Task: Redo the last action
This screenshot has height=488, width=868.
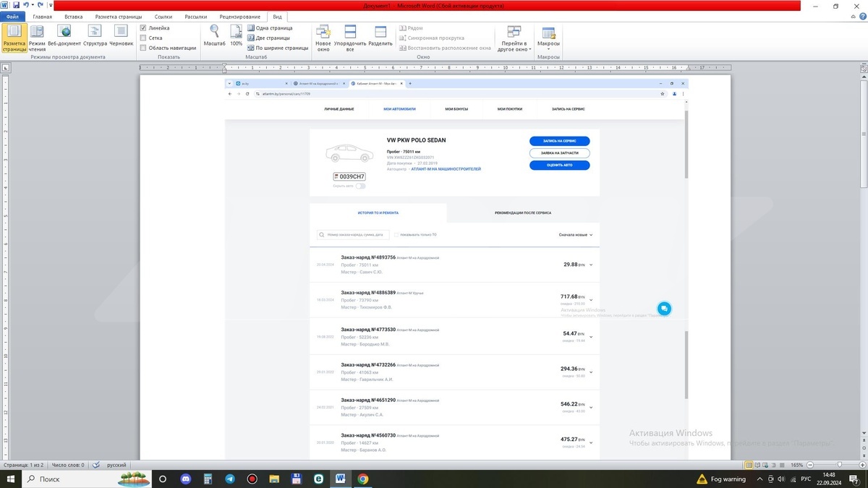Action: point(41,5)
